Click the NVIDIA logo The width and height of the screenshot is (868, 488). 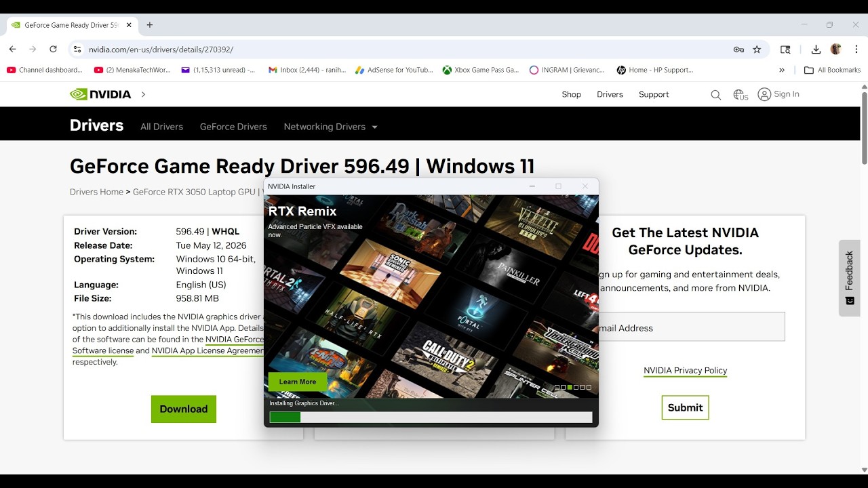point(100,94)
